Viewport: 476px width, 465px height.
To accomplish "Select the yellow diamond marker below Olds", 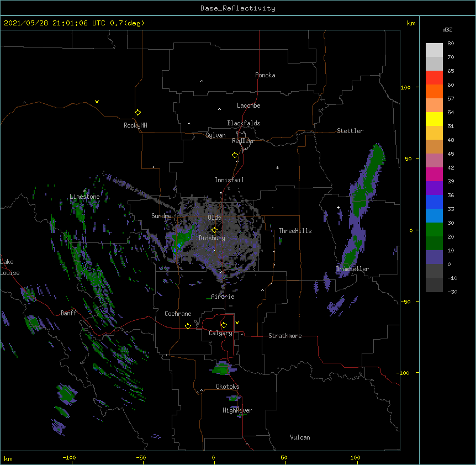I will point(214,230).
